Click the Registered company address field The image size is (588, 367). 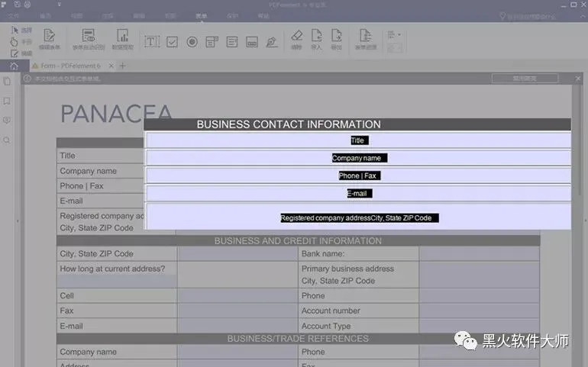(x=358, y=217)
